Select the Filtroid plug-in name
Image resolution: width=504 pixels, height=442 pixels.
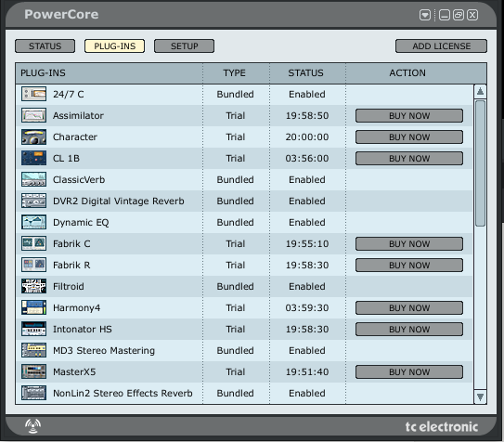point(69,286)
